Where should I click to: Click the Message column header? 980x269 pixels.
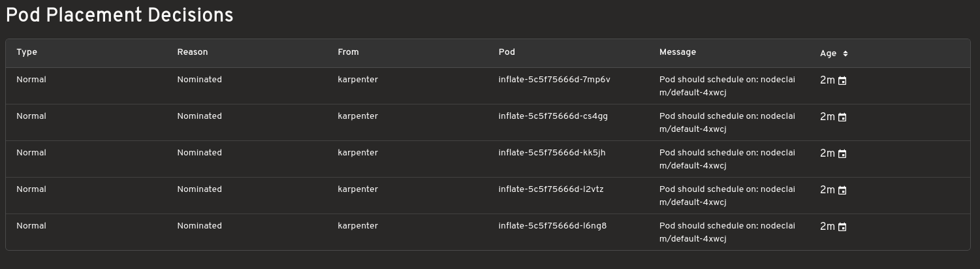point(678,52)
